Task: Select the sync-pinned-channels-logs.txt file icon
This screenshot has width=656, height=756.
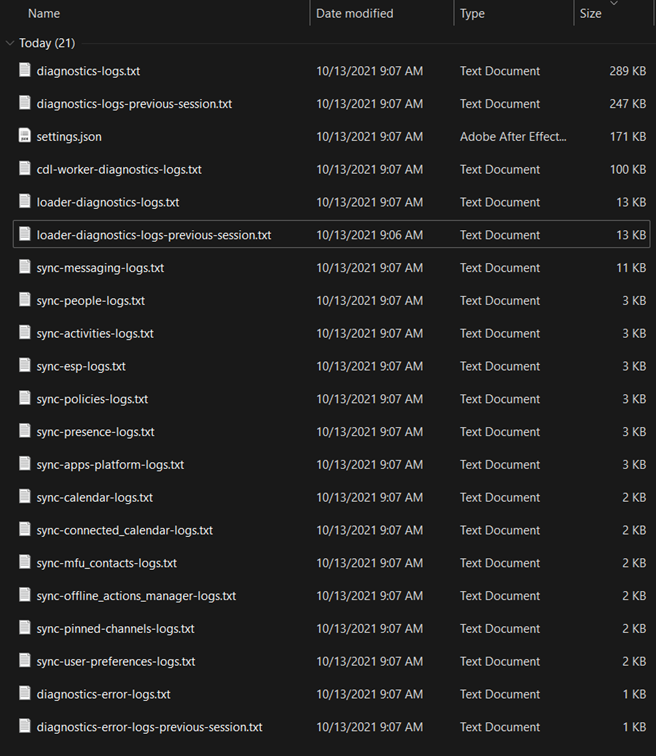Action: [x=25, y=628]
